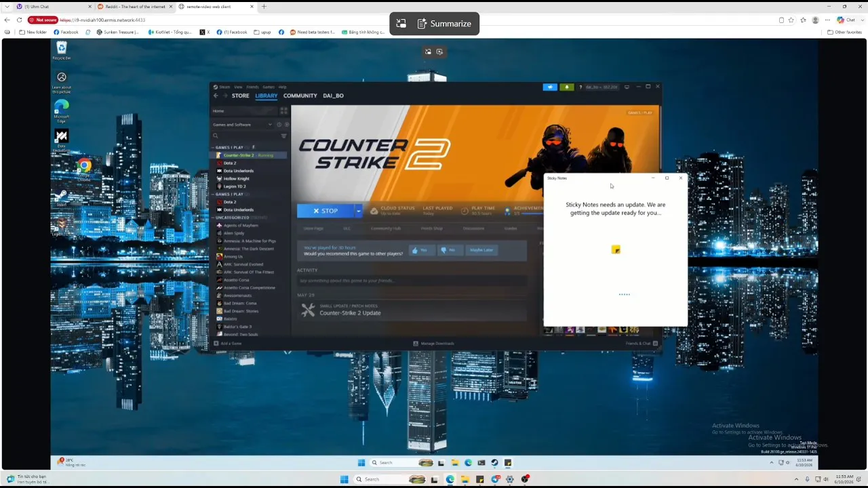Open the DAI_BO profile tab in Steam

pos(333,96)
